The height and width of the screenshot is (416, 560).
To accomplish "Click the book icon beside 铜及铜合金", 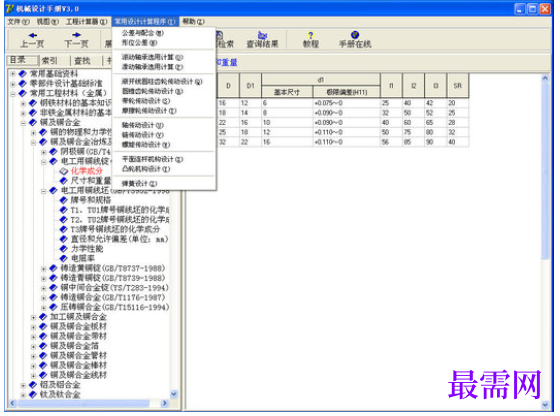I will [x=33, y=122].
